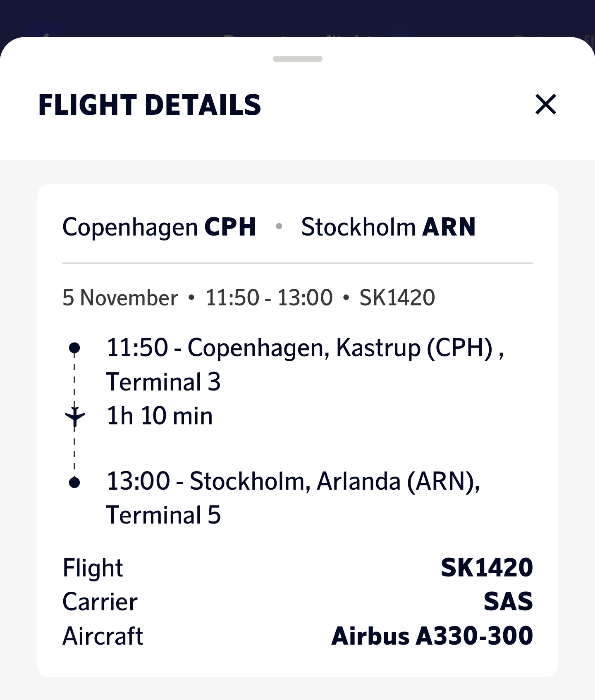
Task: Click the SAS carrier value
Action: coord(508,601)
